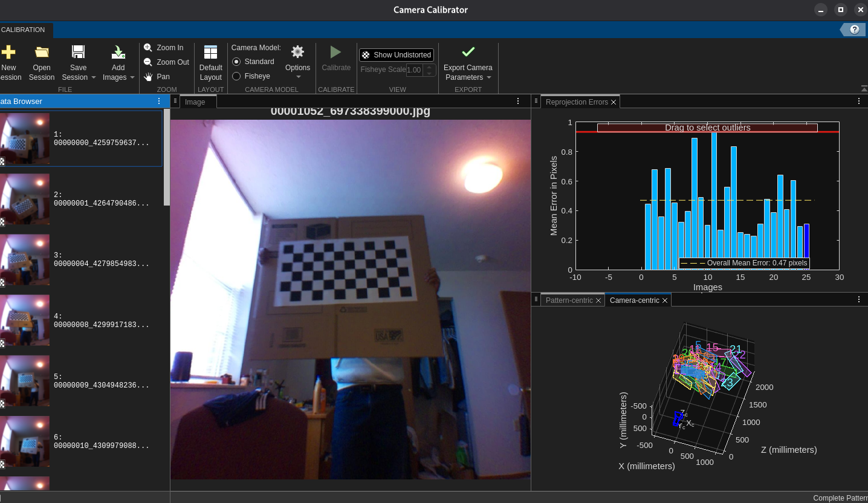868x503 pixels.
Task: Toggle the Show Undistorted button
Action: [397, 55]
